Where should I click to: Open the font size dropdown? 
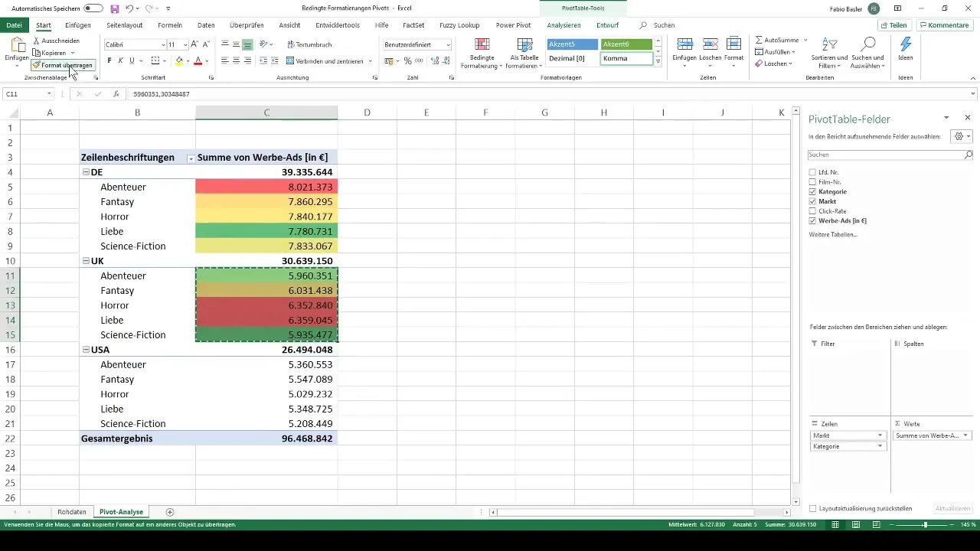[x=185, y=45]
